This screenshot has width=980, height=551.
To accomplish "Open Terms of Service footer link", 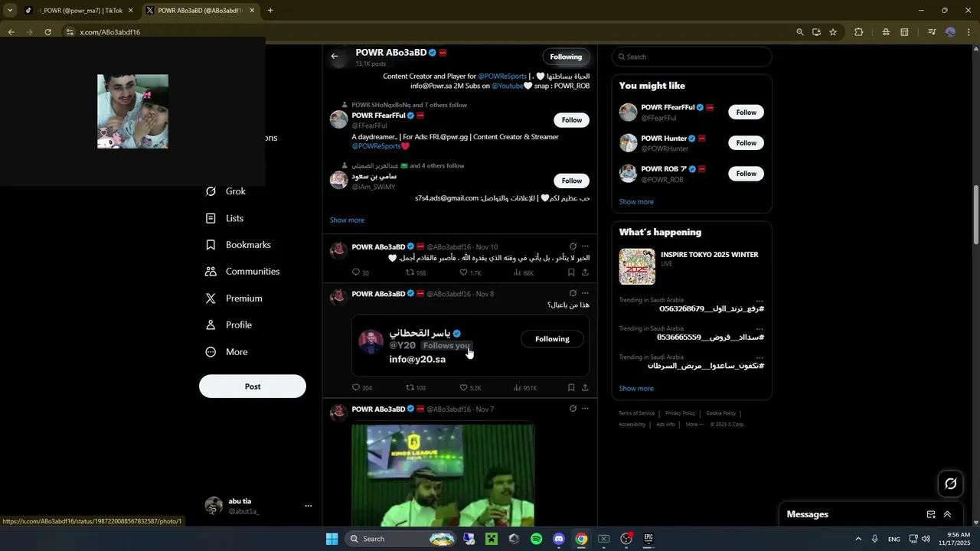I will 636,413.
